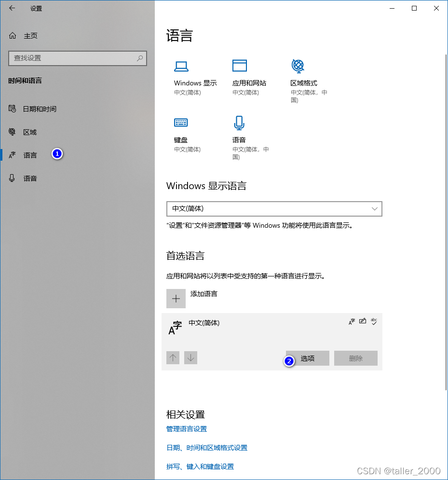Click the search magnifier in 查找设置 box
448x480 pixels.
point(140,58)
